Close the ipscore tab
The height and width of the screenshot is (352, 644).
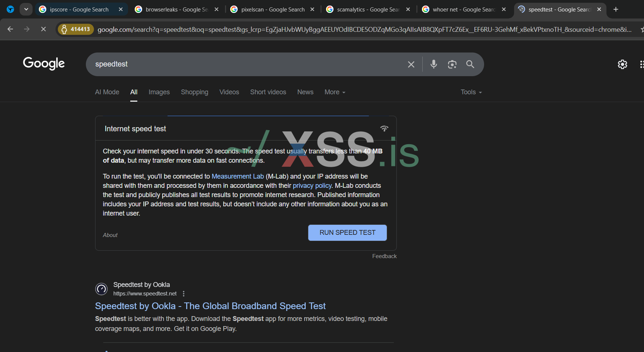121,9
